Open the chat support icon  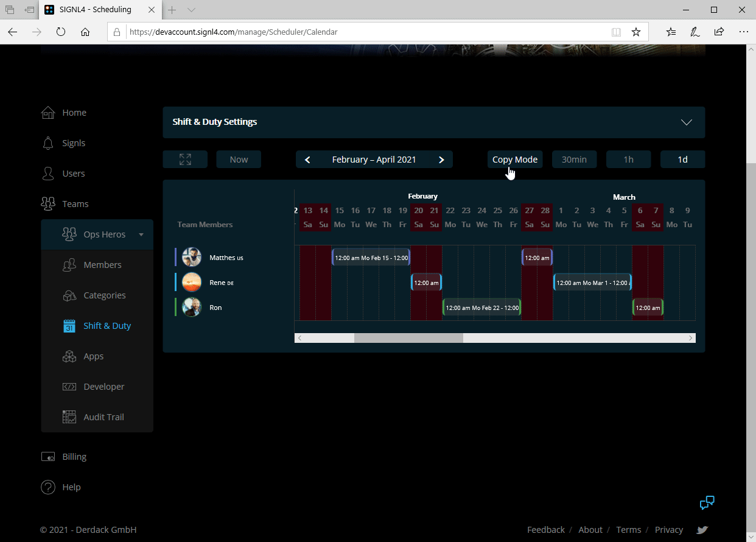point(707,503)
